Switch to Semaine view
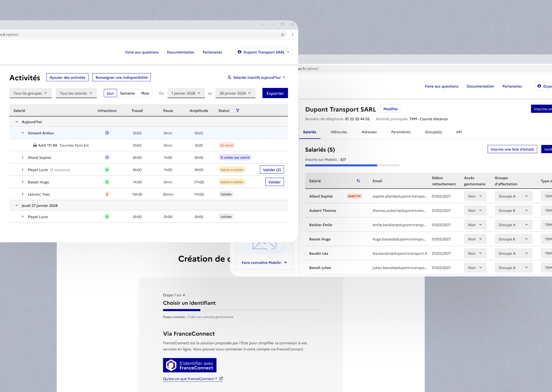552x392 pixels. click(127, 93)
